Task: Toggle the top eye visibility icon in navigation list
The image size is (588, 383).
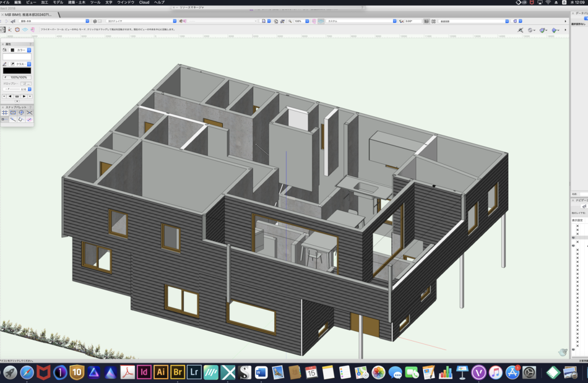Action: coord(573,237)
